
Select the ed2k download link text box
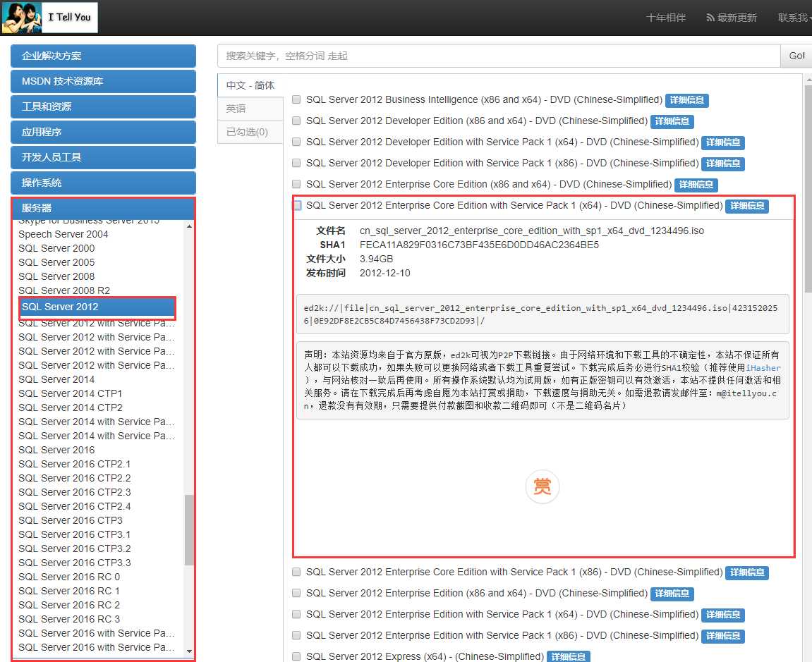point(543,314)
